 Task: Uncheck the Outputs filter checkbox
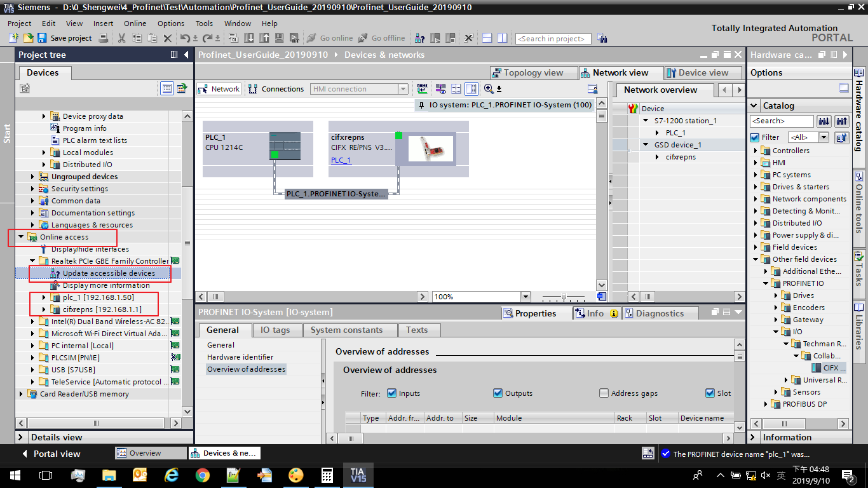click(498, 393)
